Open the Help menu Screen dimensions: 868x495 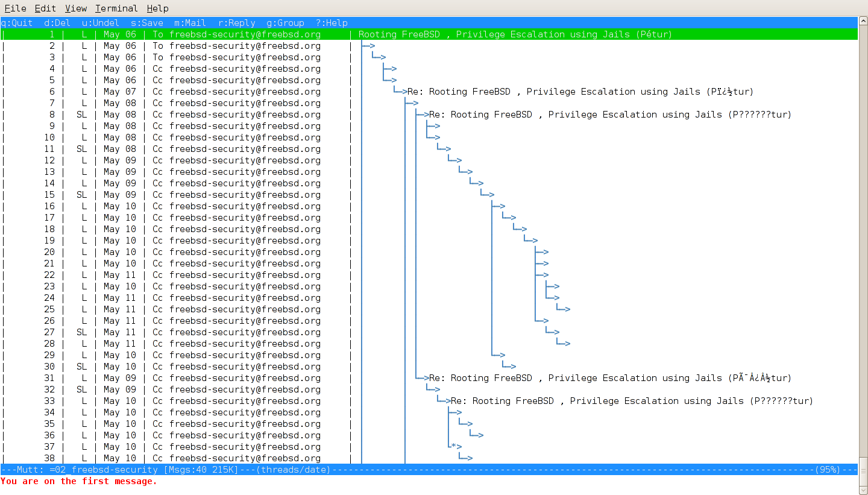[157, 8]
